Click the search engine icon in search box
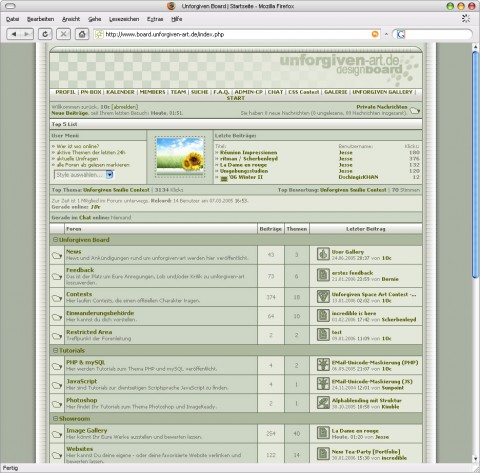Screen dimensions: 480x473 (x=400, y=34)
